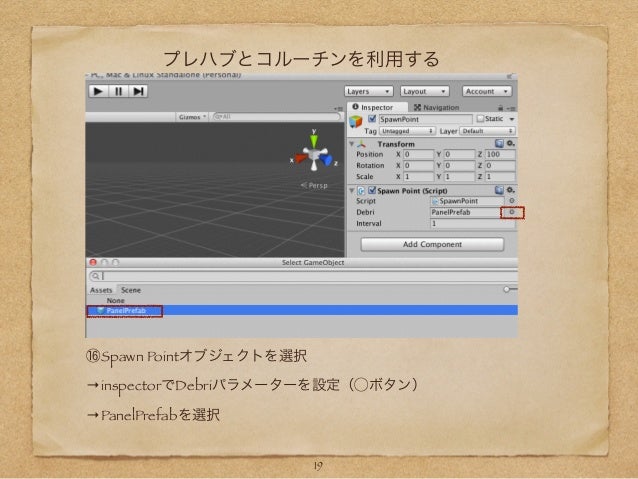Click the Scale X field
Viewport: 638px width, 479px height.
[x=418, y=177]
